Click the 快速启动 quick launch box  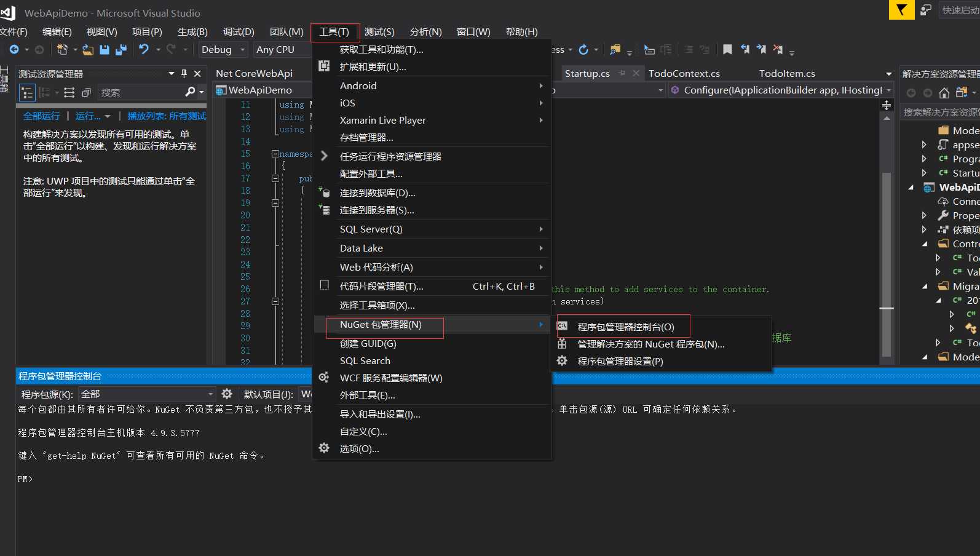[959, 10]
